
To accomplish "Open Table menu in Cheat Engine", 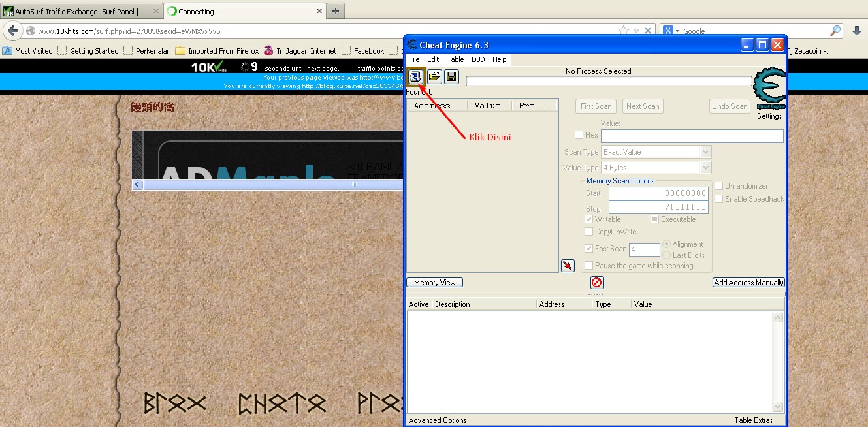I will (x=455, y=59).
